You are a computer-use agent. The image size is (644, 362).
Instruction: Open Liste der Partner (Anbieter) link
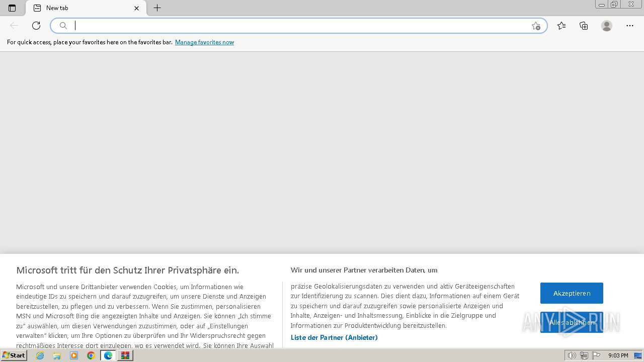click(334, 337)
